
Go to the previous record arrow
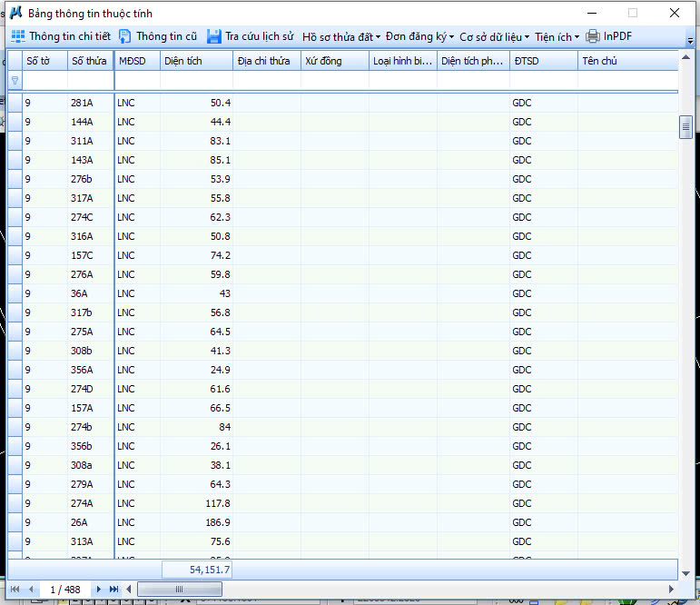(31, 590)
